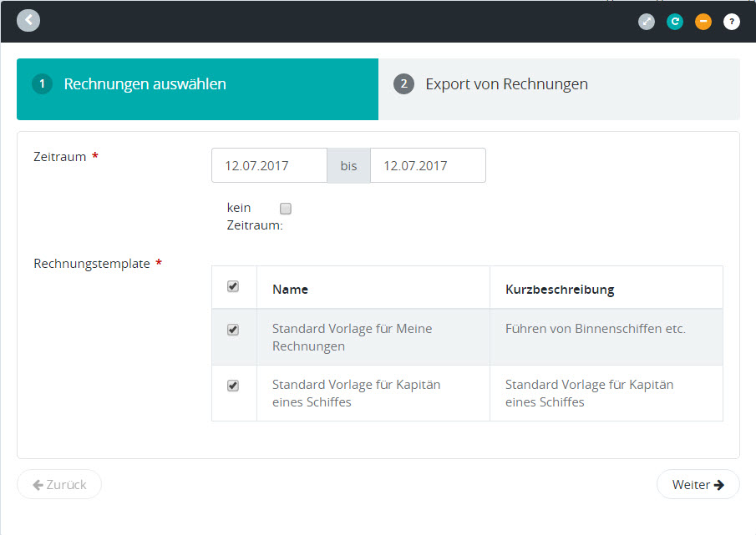The image size is (756, 535).
Task: Select the 'Führen von Binnenschiffen etc.' cell
Action: [595, 329]
